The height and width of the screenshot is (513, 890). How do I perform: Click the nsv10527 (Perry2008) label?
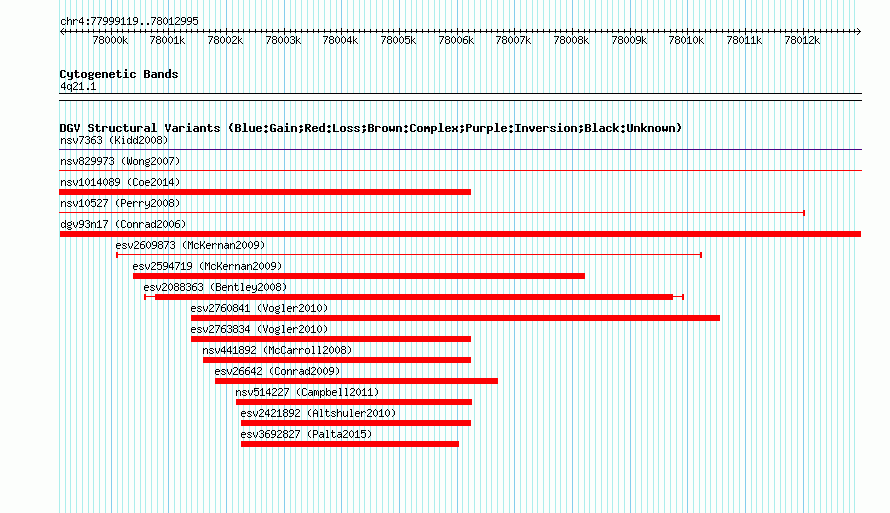click(120, 203)
